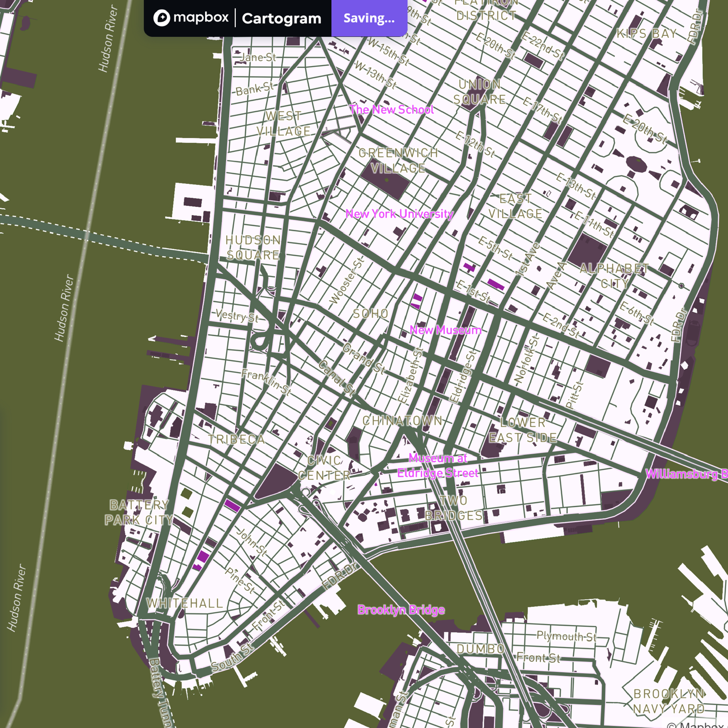
Task: Click the Williamsburg Bridge label
Action: coord(686,474)
